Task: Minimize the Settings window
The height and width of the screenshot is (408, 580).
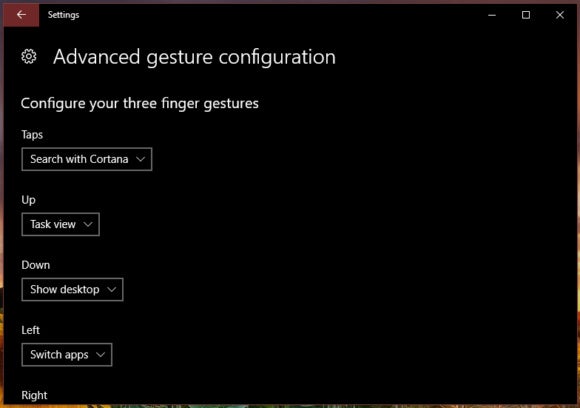Action: click(492, 15)
